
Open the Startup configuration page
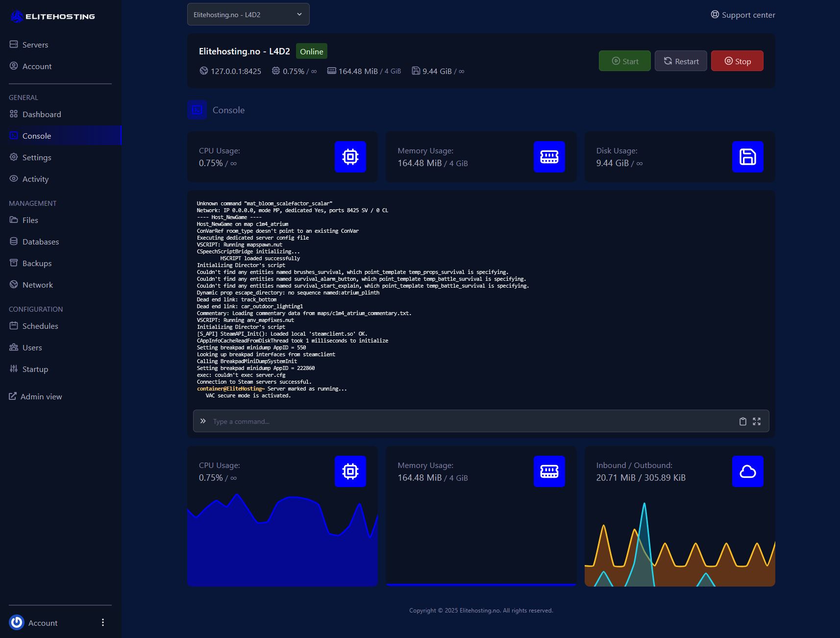(x=35, y=369)
